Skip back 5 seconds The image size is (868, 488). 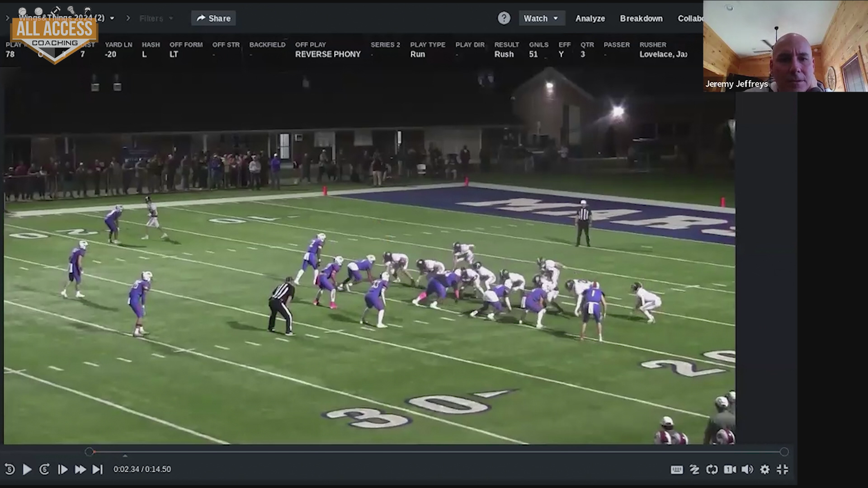click(9, 469)
